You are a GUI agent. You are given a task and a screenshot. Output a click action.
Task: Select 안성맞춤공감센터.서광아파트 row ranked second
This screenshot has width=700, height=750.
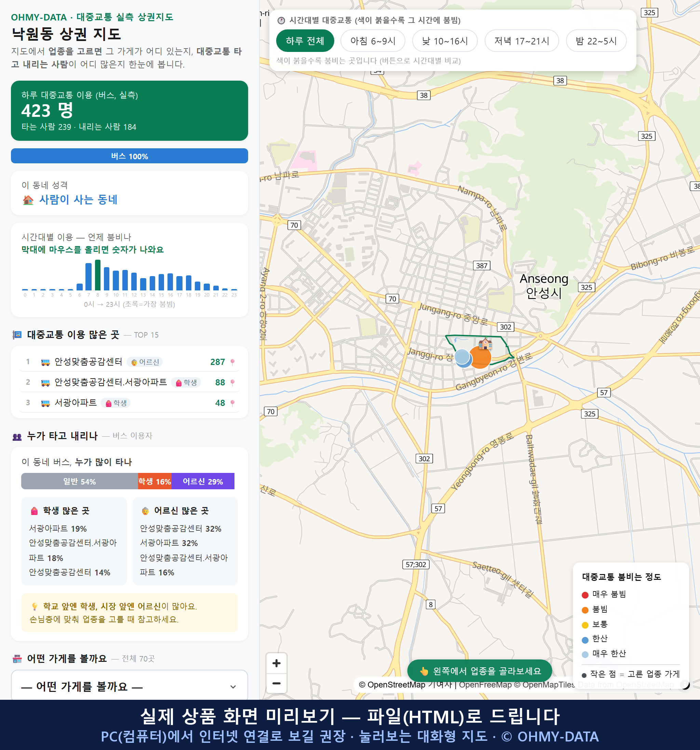tap(130, 382)
